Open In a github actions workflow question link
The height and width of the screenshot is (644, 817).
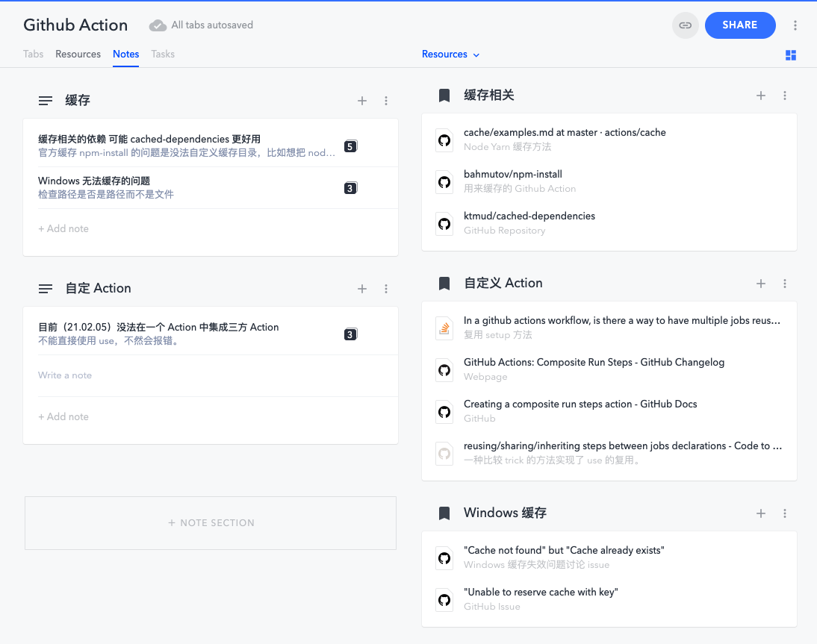point(622,320)
